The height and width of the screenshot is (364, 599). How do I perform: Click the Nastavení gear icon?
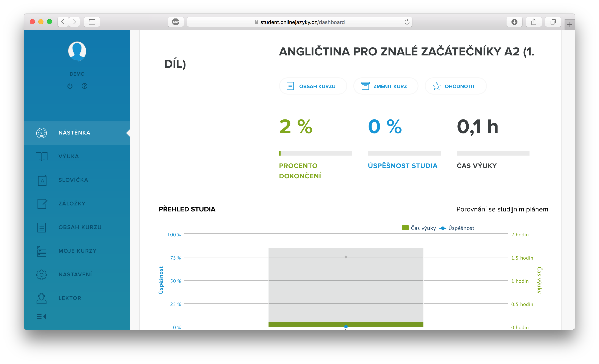(42, 275)
